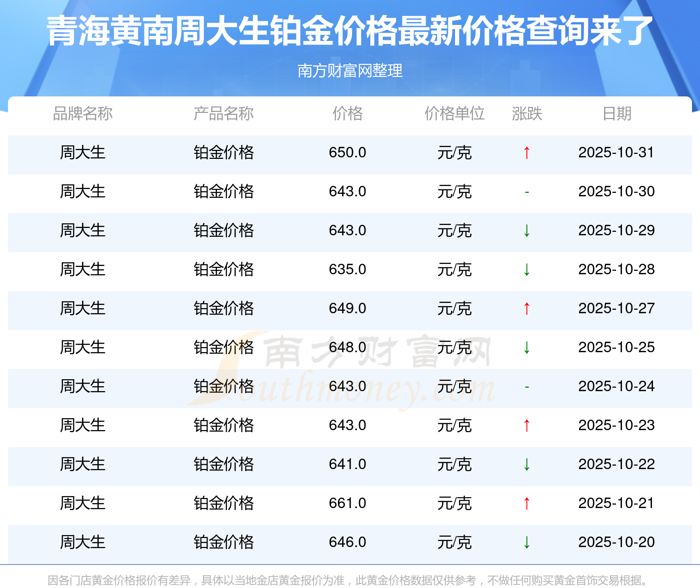
Task: Click the price 649.0
Action: [347, 308]
